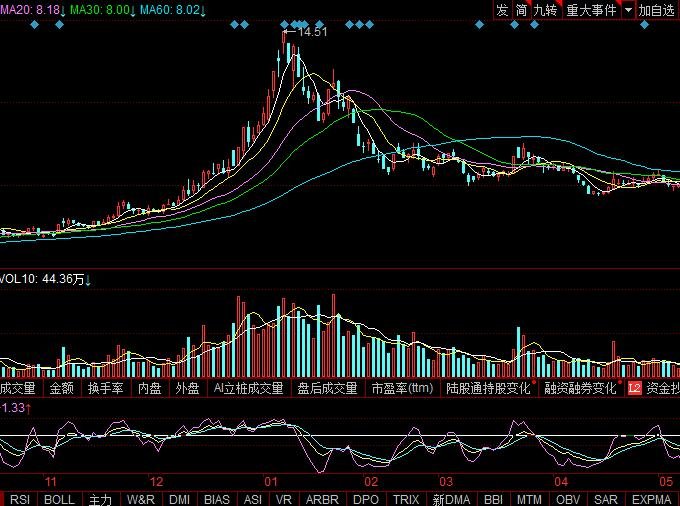This screenshot has height=506, width=680.
Task: Open the 换手率 turnover rate tab
Action: (x=105, y=388)
